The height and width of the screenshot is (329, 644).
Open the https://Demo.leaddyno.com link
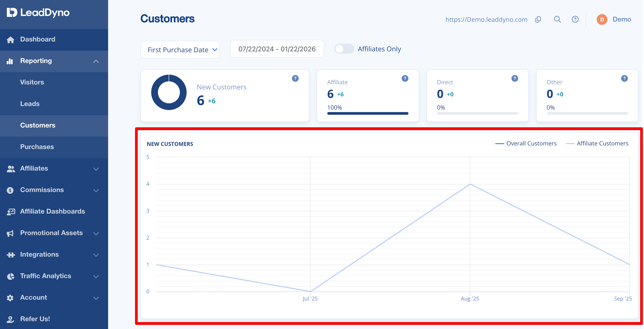[486, 19]
